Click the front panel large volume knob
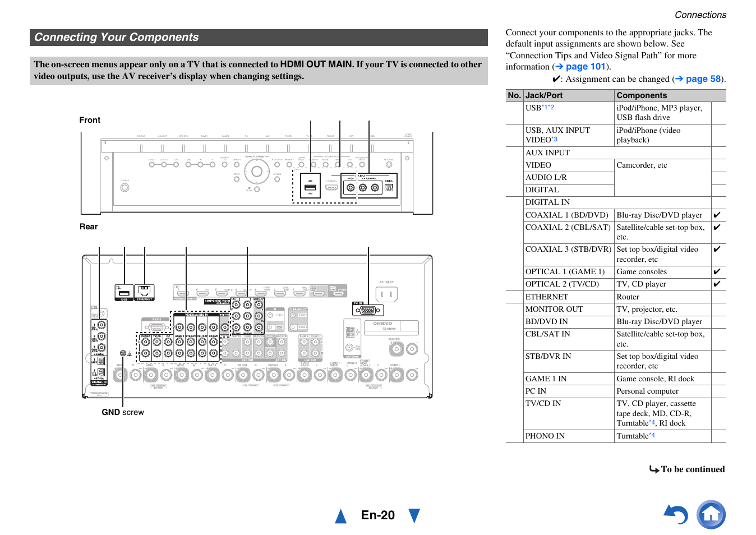 [x=257, y=172]
